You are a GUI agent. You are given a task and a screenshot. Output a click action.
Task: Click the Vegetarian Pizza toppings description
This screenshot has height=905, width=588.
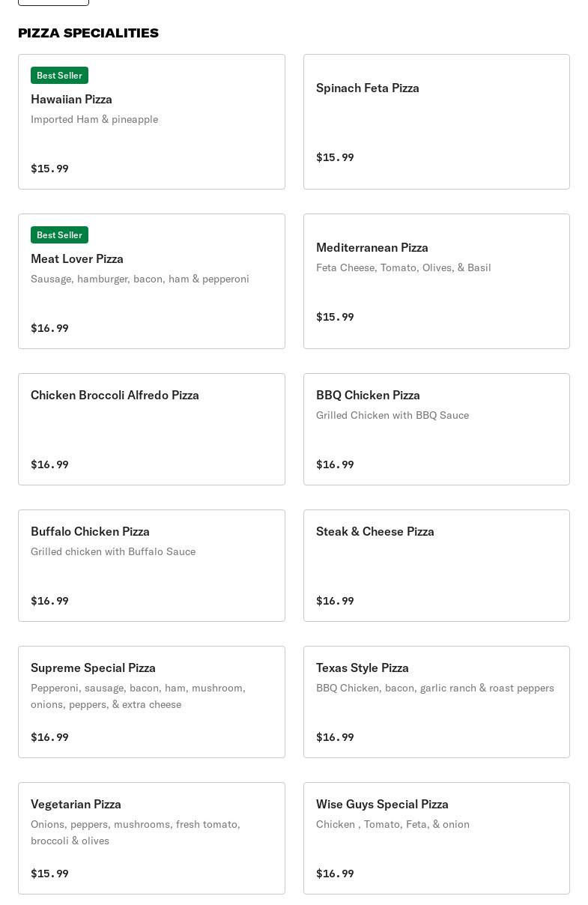136,832
